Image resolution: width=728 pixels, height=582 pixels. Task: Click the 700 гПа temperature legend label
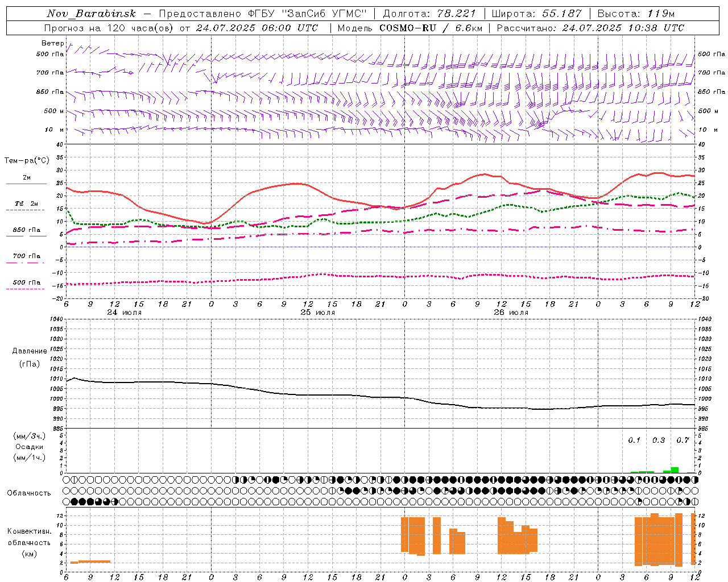[x=27, y=256]
